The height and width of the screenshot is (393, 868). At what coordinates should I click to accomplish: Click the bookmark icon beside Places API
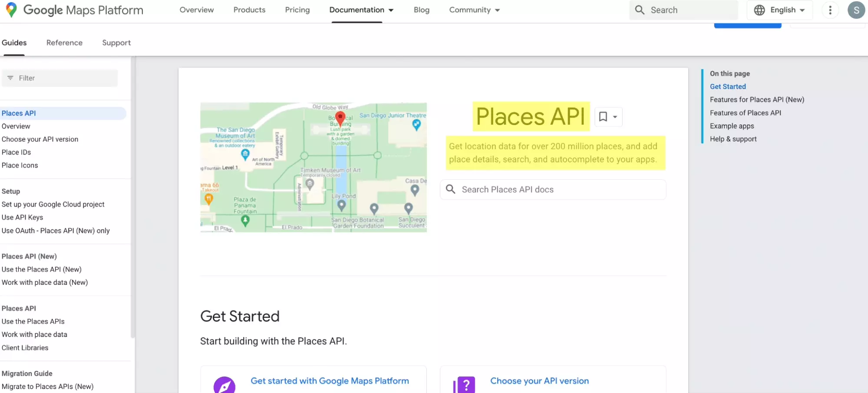tap(603, 116)
